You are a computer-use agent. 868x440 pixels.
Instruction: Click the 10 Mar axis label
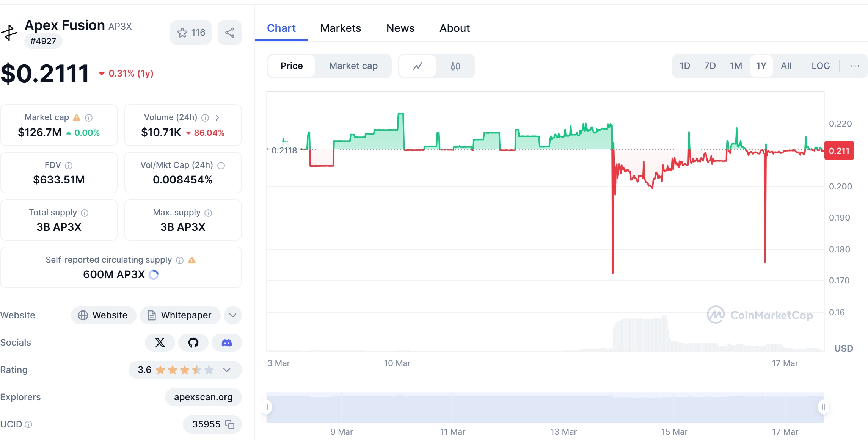[x=397, y=363]
